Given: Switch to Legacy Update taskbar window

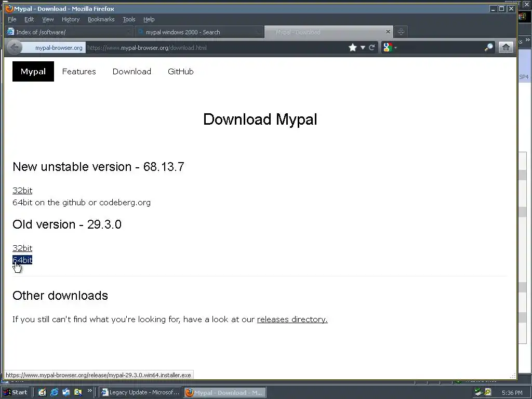Looking at the screenshot, I should pos(140,392).
